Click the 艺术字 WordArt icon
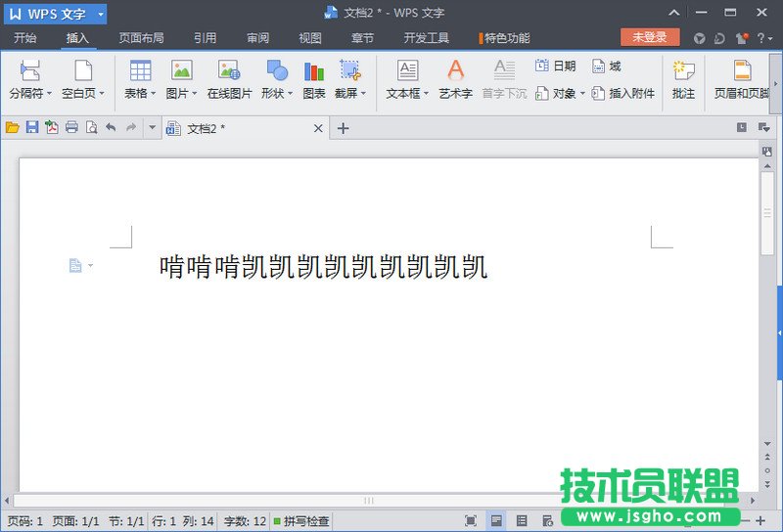783x532 pixels. [x=455, y=70]
